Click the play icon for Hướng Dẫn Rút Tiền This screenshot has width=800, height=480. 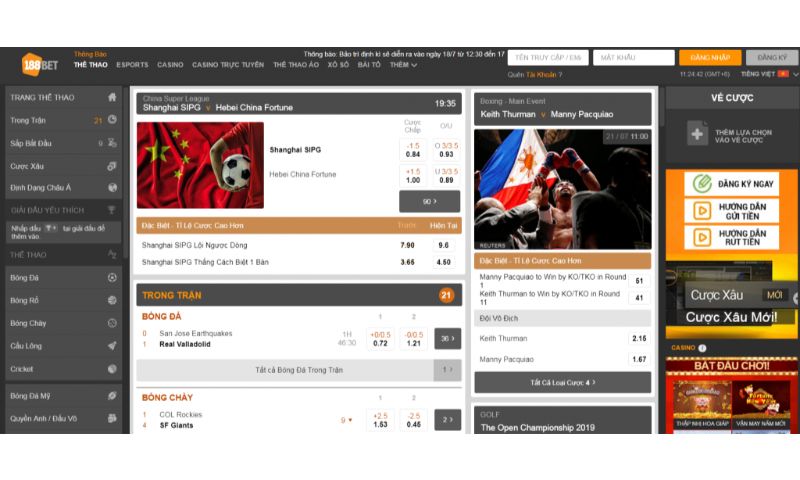(x=702, y=237)
